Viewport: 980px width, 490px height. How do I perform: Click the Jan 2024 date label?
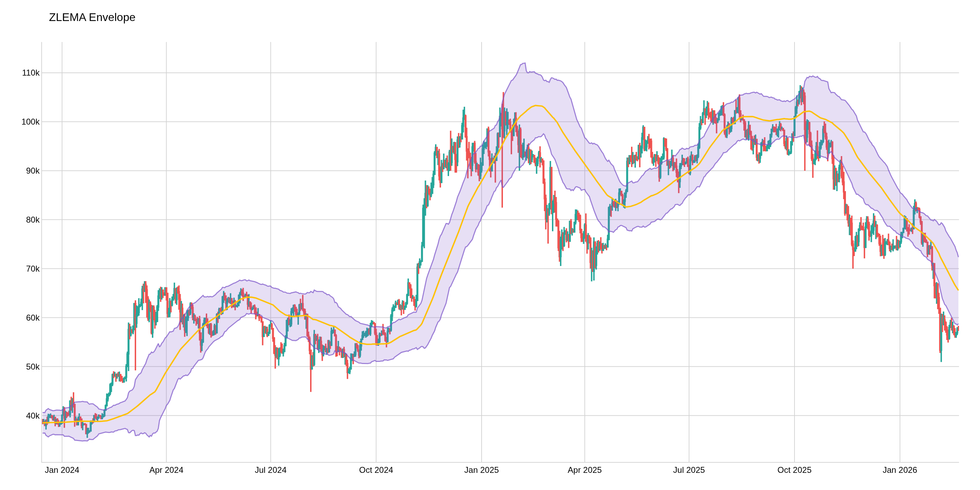point(62,470)
